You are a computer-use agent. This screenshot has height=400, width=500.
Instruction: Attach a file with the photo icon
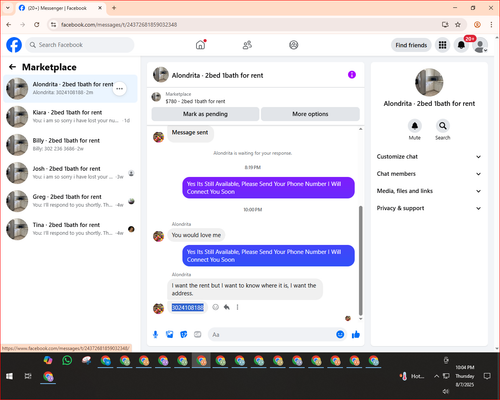click(x=170, y=334)
